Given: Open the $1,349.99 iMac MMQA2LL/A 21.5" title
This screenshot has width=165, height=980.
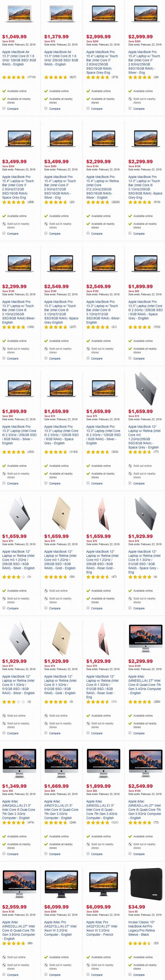Looking at the screenshot, I should [x=19, y=809].
